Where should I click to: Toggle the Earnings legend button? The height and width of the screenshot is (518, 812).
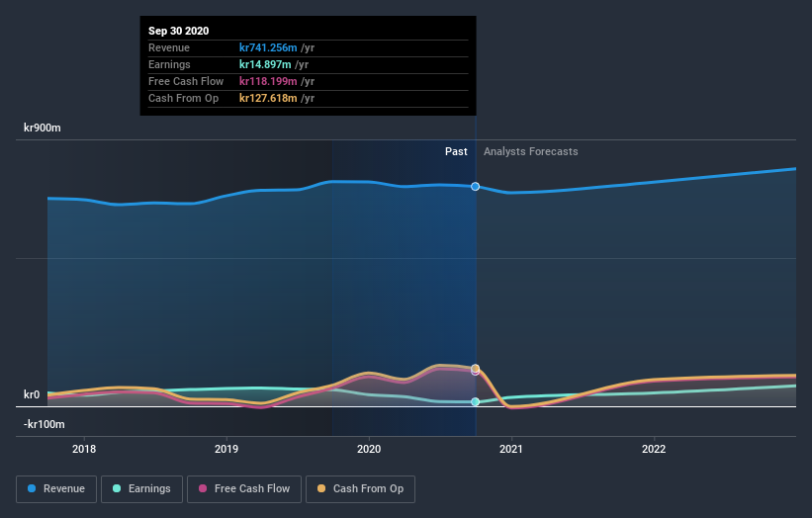pos(141,489)
